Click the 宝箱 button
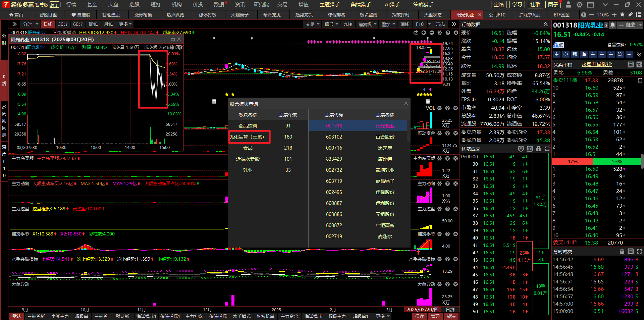 click(x=499, y=5)
